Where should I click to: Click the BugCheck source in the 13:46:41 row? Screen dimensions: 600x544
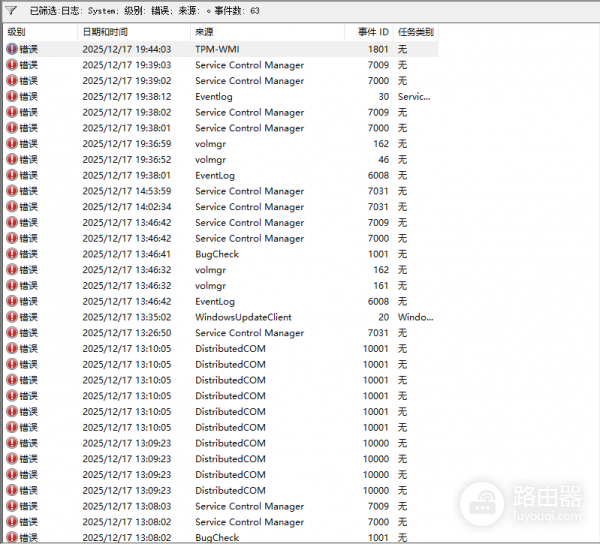coord(217,254)
